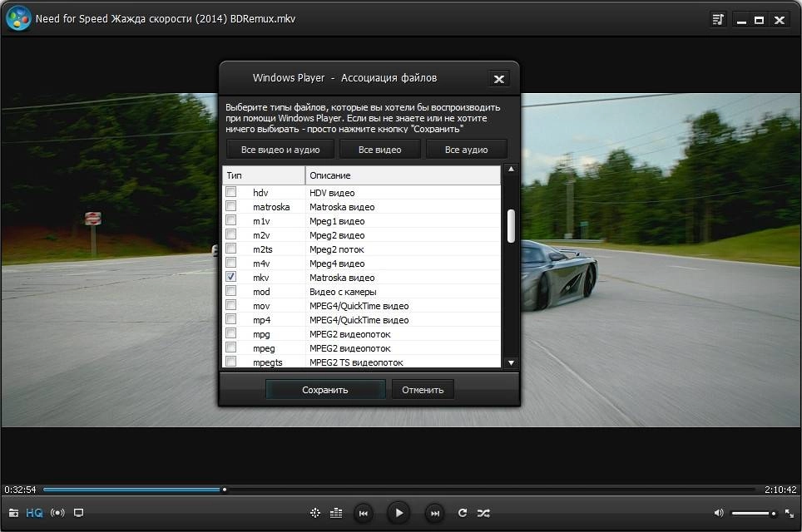This screenshot has height=532, width=802.
Task: Sort by the 'Описание' column header
Action: [x=403, y=175]
